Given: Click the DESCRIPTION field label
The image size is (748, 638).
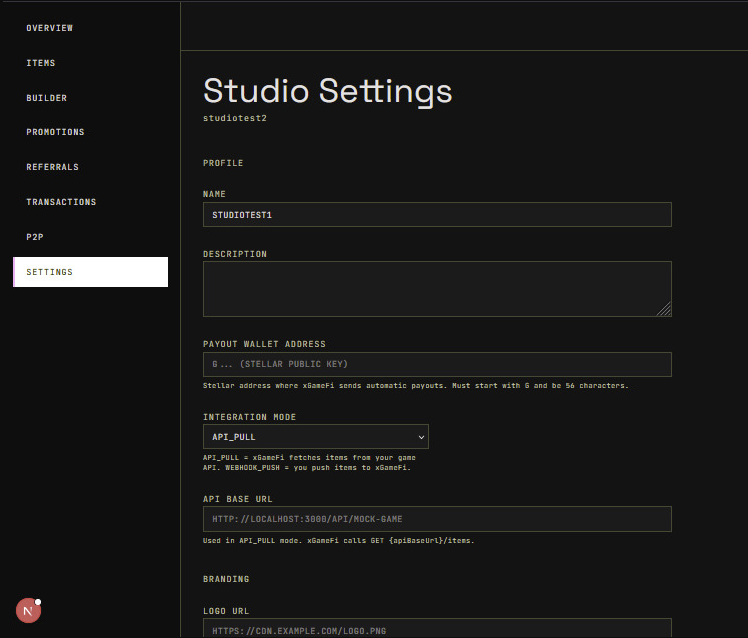Looking at the screenshot, I should coord(235,254).
